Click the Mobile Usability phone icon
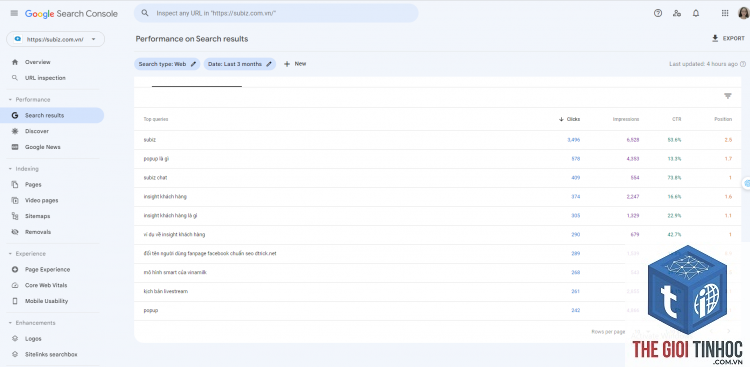 pyautogui.click(x=15, y=301)
